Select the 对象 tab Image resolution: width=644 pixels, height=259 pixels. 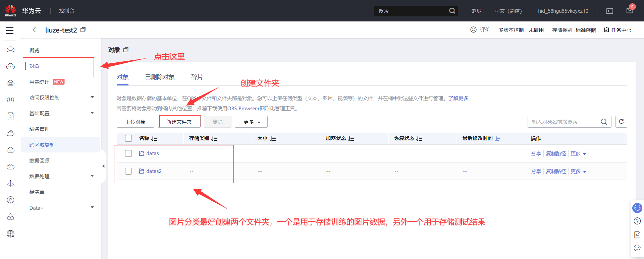(x=122, y=77)
